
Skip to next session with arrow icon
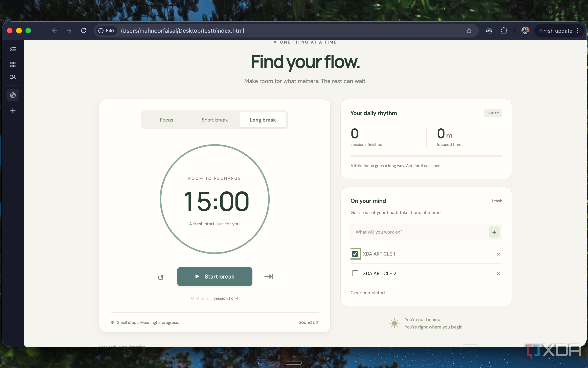pyautogui.click(x=269, y=277)
